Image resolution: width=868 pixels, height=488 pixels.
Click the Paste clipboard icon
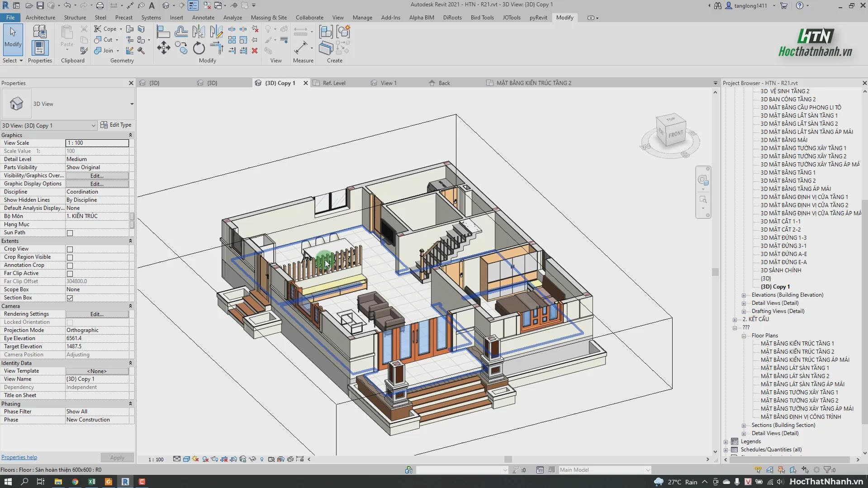coord(67,36)
